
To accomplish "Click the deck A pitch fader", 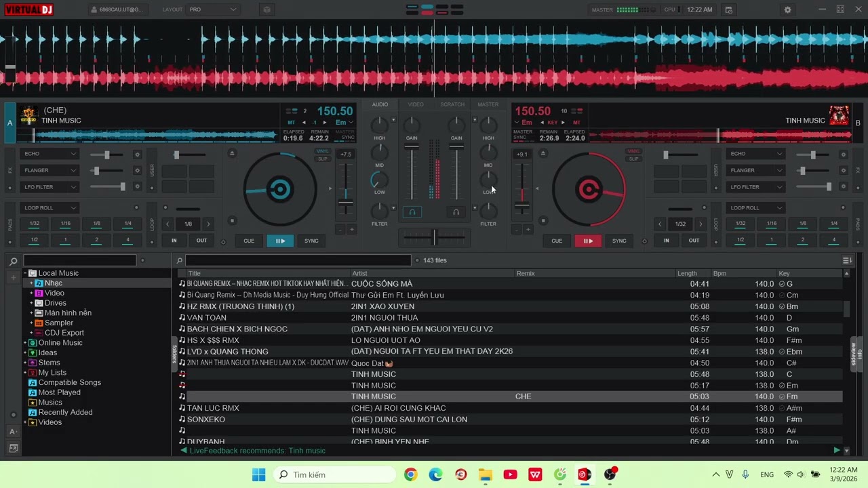I will 346,189.
